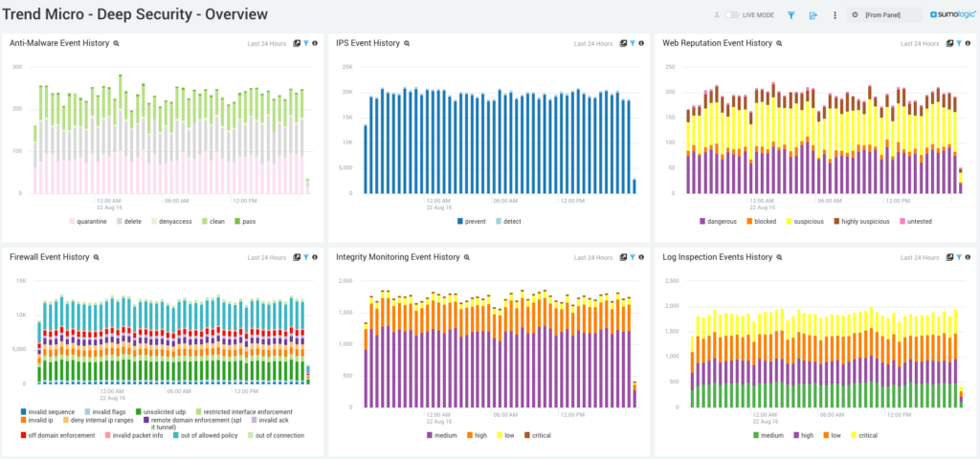980x459 pixels.
Task: Toggle detect series in IPS legend
Action: (x=508, y=221)
